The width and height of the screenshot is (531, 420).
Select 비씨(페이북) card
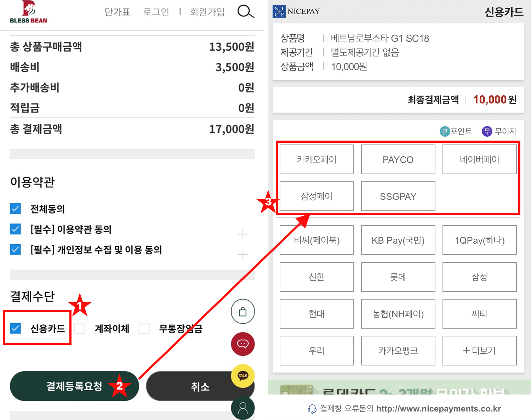(x=317, y=240)
